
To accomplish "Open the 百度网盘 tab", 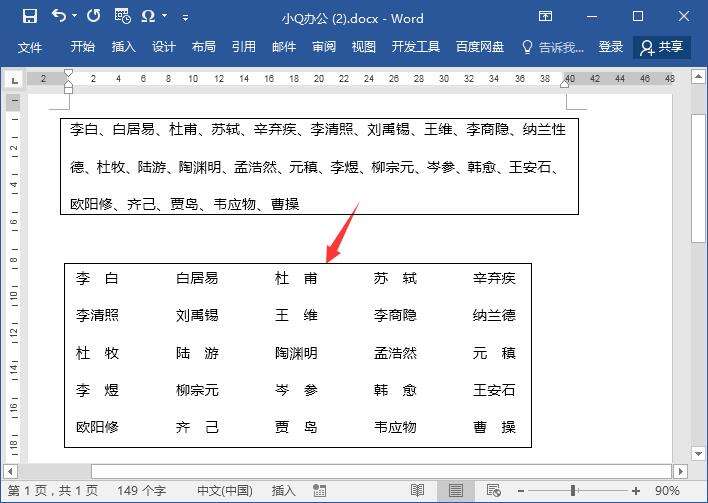I will [x=480, y=47].
